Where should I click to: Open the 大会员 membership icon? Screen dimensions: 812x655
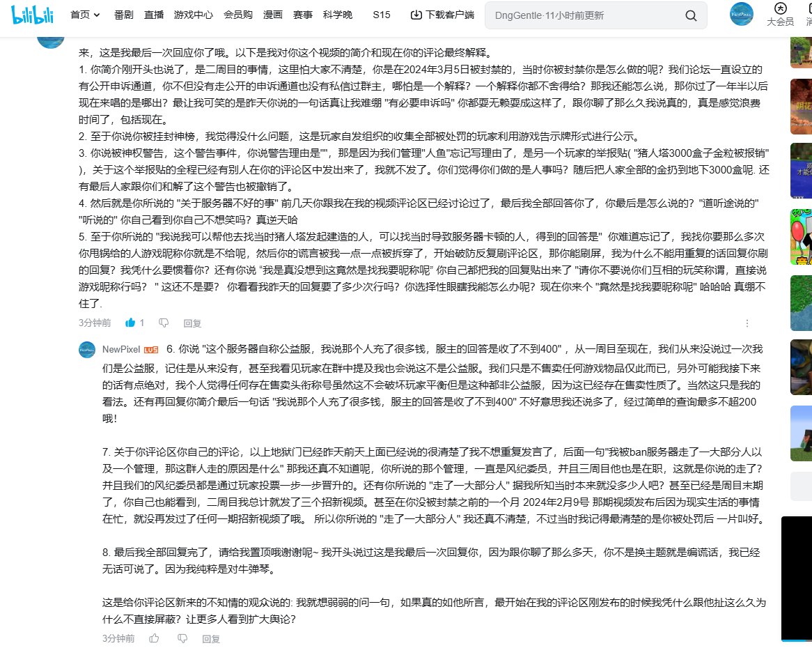(781, 15)
